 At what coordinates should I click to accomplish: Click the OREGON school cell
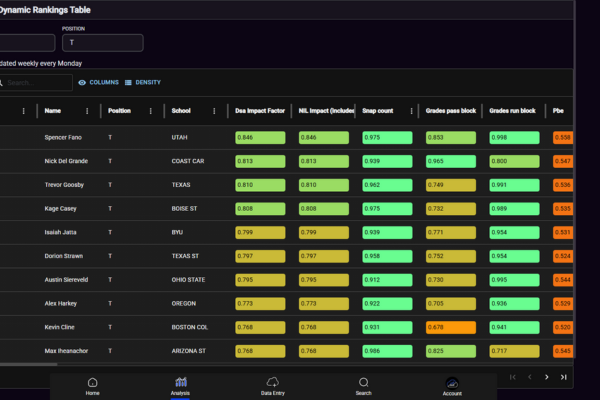tap(184, 304)
